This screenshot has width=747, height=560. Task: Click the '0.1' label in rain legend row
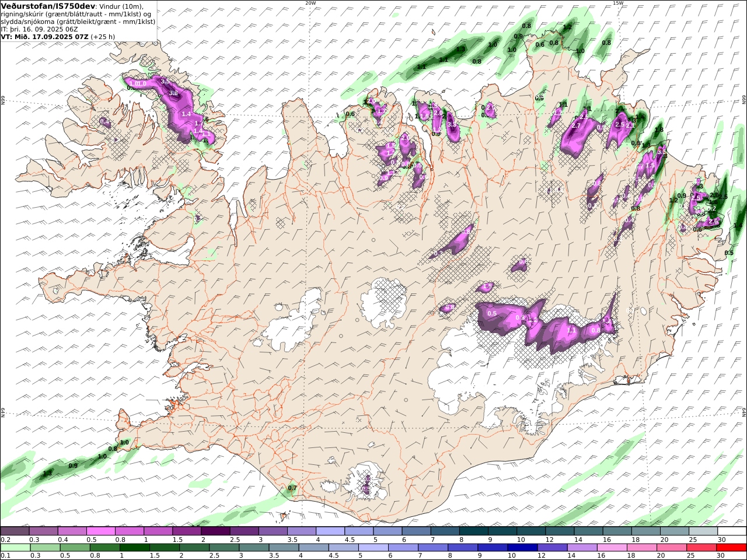5,556
